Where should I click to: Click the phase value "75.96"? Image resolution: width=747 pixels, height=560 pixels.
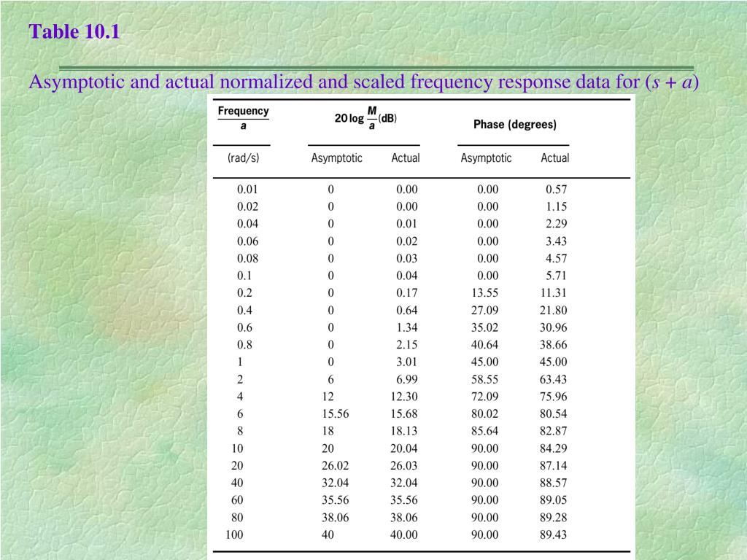pyautogui.click(x=554, y=396)
